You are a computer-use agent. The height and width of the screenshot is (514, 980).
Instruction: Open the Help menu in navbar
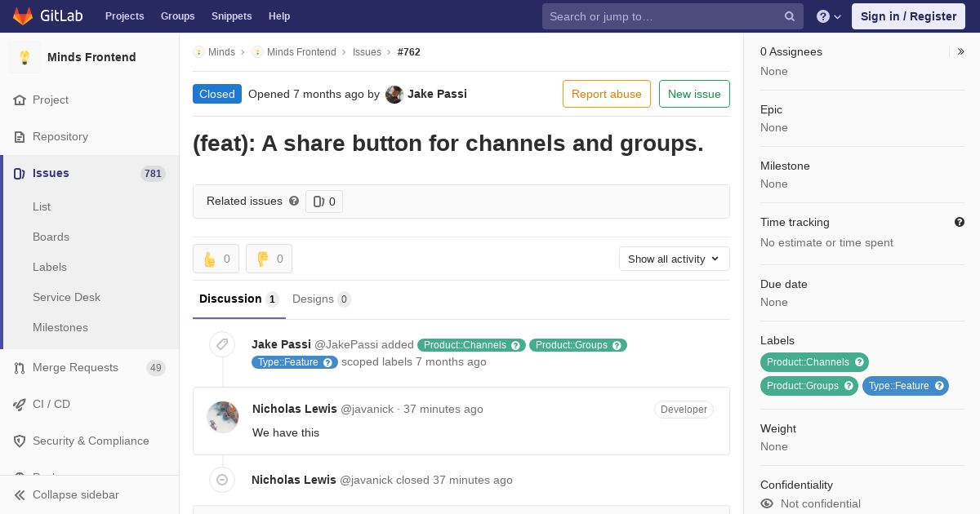coord(279,16)
